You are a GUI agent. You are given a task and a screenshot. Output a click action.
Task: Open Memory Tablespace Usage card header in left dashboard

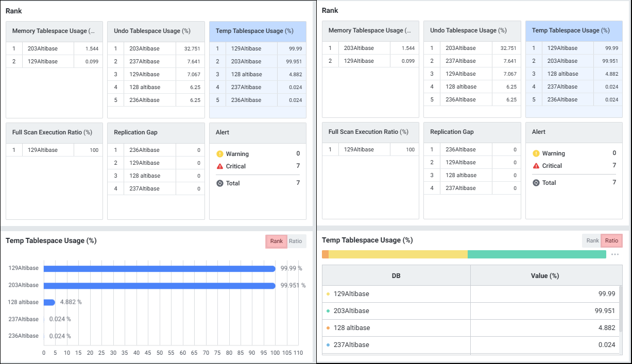54,31
